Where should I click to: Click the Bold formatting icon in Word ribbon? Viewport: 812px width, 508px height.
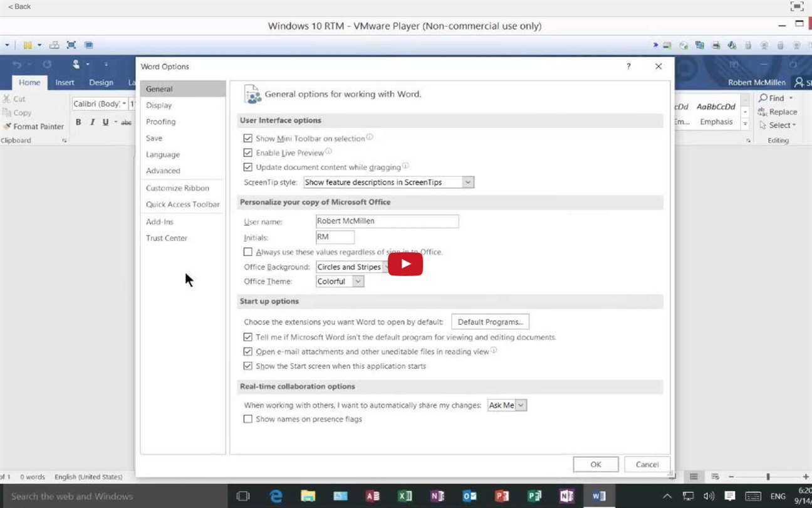(x=78, y=122)
